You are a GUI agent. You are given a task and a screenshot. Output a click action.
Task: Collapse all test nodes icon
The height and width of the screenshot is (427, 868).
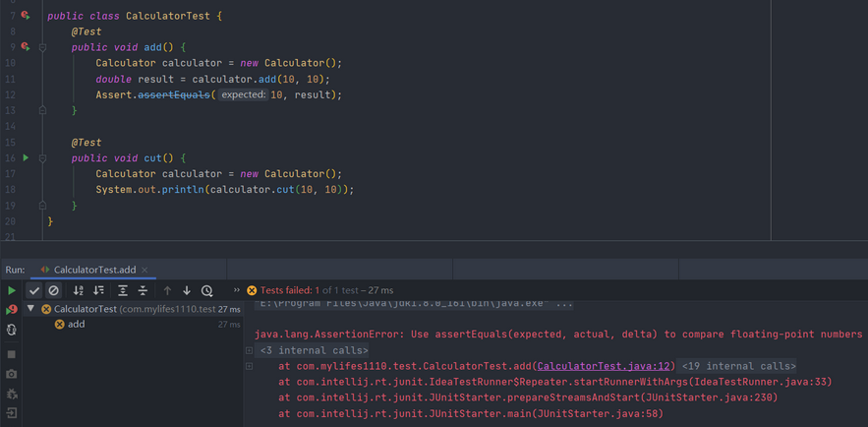(x=143, y=290)
